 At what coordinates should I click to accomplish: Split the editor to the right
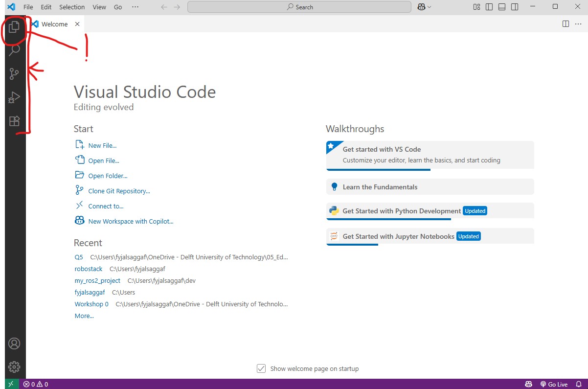(x=565, y=23)
